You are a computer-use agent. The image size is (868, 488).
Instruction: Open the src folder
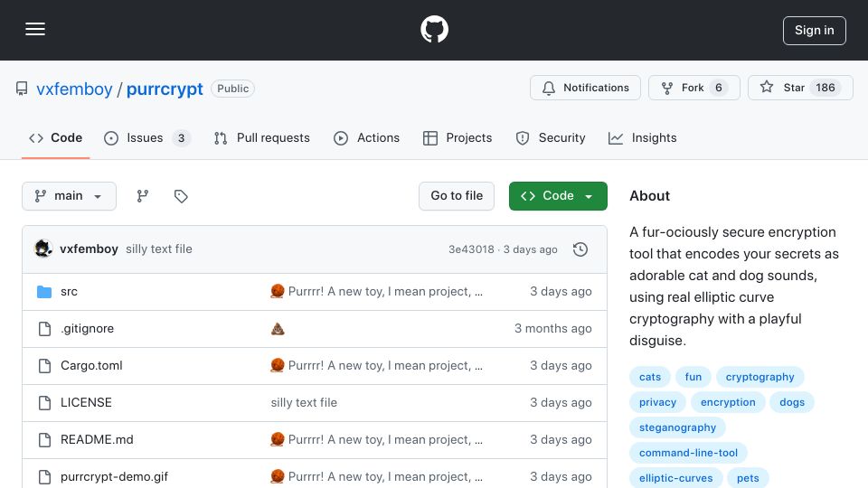point(69,292)
